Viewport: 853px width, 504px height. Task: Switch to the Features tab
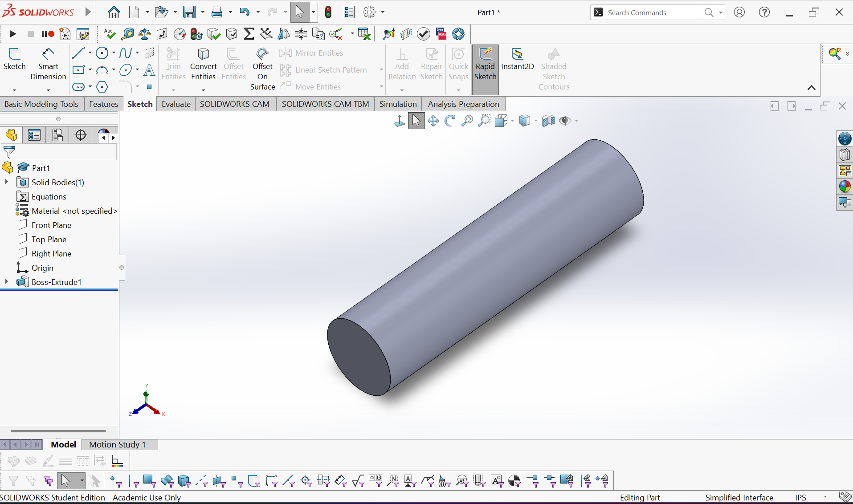(104, 104)
